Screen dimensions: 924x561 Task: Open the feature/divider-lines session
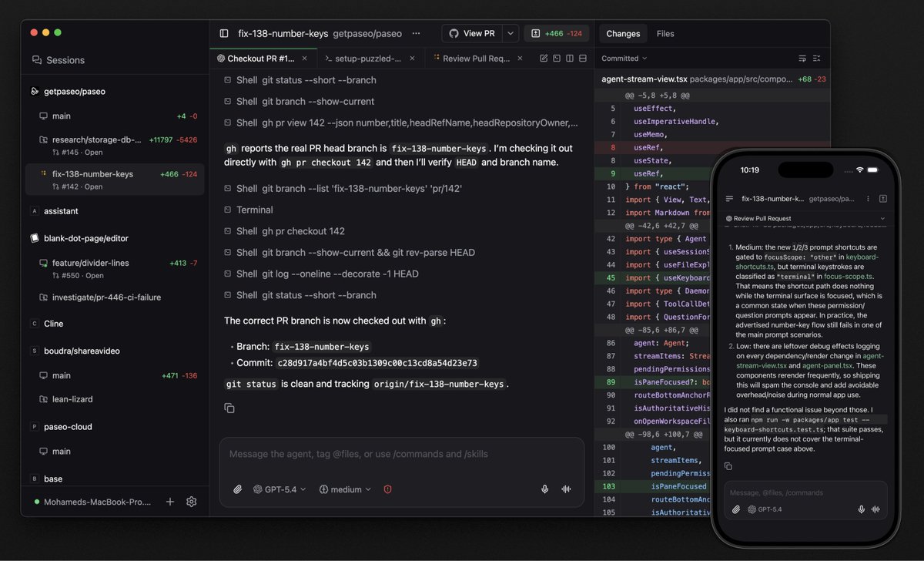point(114,269)
